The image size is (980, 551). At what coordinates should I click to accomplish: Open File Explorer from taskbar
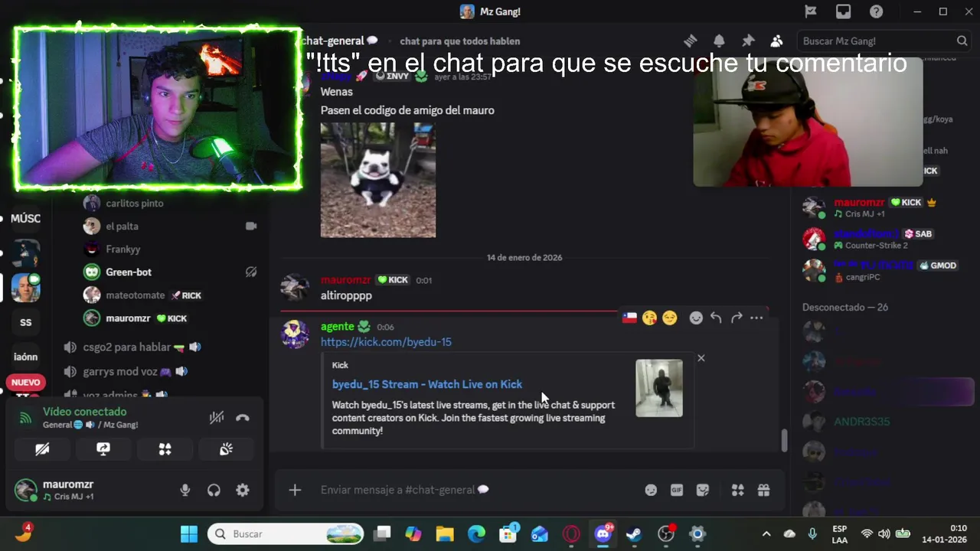click(x=445, y=534)
